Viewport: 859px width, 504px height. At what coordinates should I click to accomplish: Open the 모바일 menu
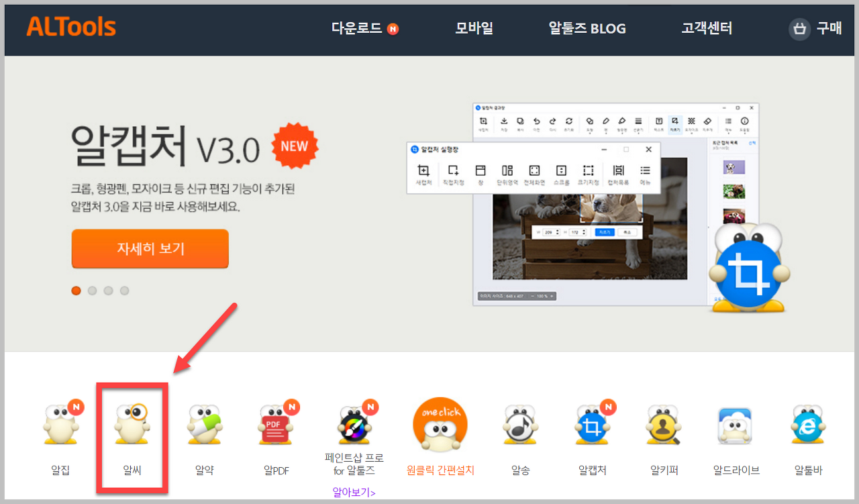tap(474, 28)
